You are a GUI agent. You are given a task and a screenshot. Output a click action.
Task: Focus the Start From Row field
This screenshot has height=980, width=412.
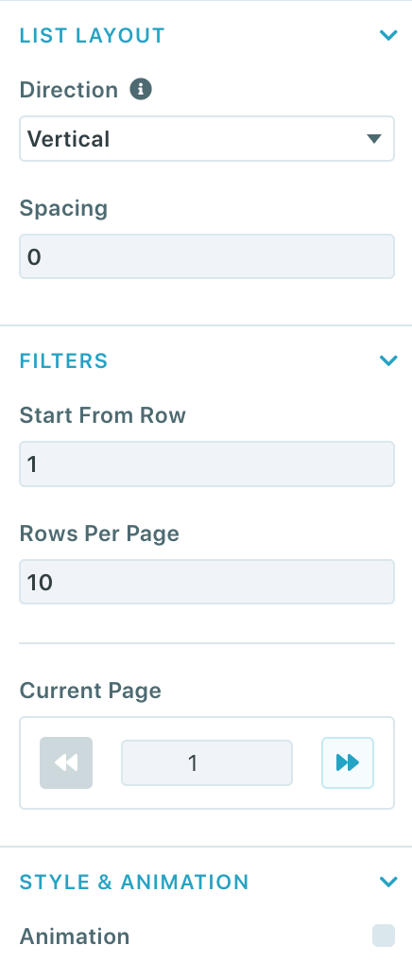click(207, 464)
